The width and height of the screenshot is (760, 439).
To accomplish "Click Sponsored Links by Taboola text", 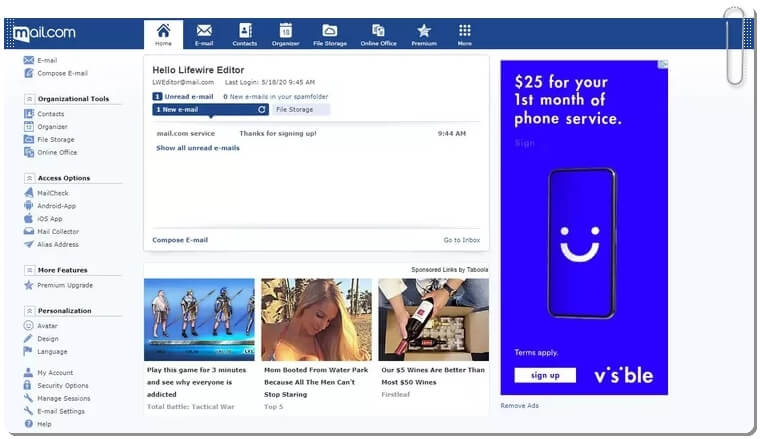I will [x=449, y=269].
